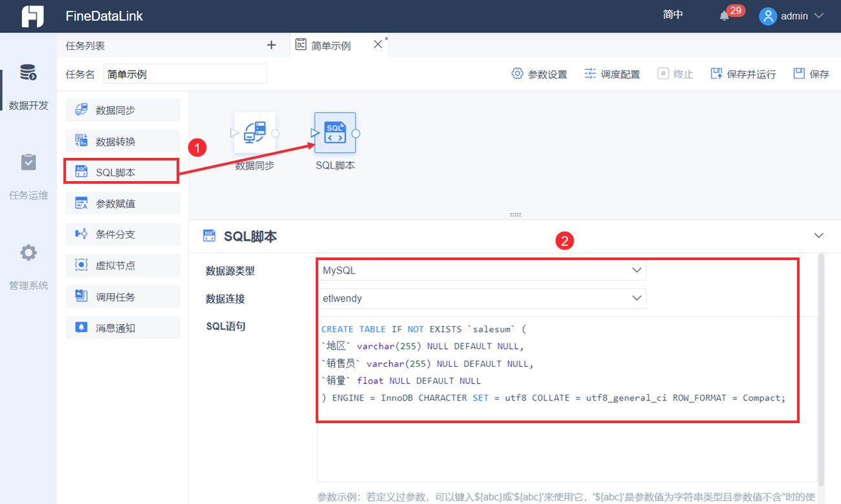Click the 虚拟节点 palette label
The image size is (841, 504).
(115, 266)
